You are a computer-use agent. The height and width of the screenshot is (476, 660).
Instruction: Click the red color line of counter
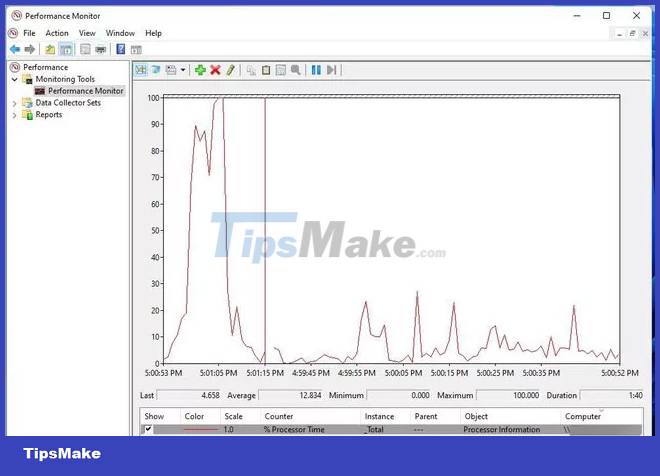(201, 430)
